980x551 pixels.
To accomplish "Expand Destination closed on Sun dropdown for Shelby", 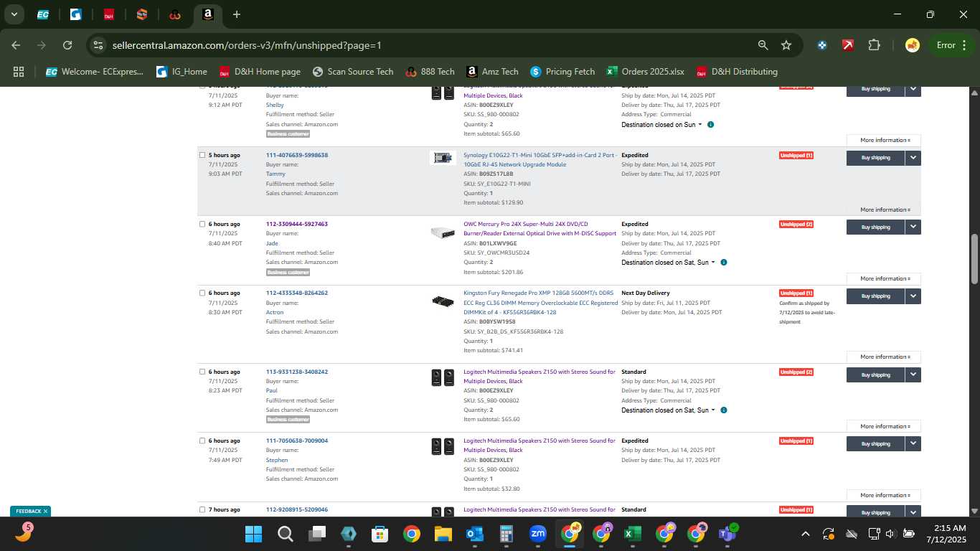I will [661, 125].
